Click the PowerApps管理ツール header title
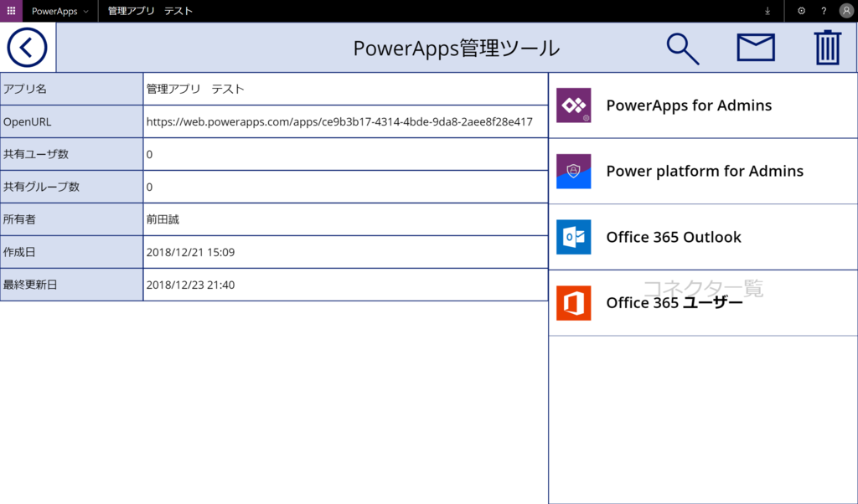Screen dimensions: 858x504 pyautogui.click(x=457, y=48)
